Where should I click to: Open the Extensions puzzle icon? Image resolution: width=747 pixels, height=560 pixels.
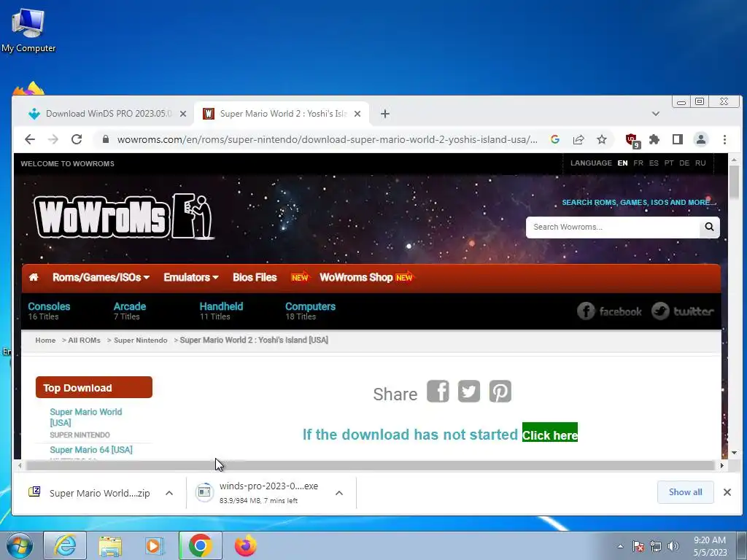[654, 139]
